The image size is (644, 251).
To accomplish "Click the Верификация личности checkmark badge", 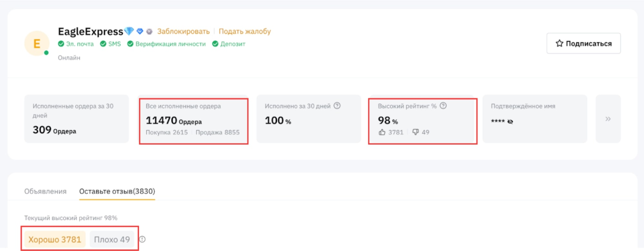I will tap(130, 44).
